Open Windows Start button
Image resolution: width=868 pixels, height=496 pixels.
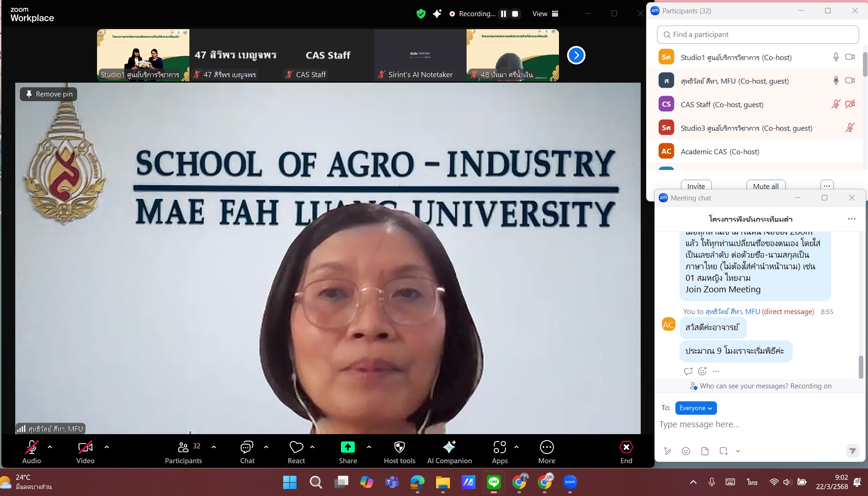(x=290, y=482)
